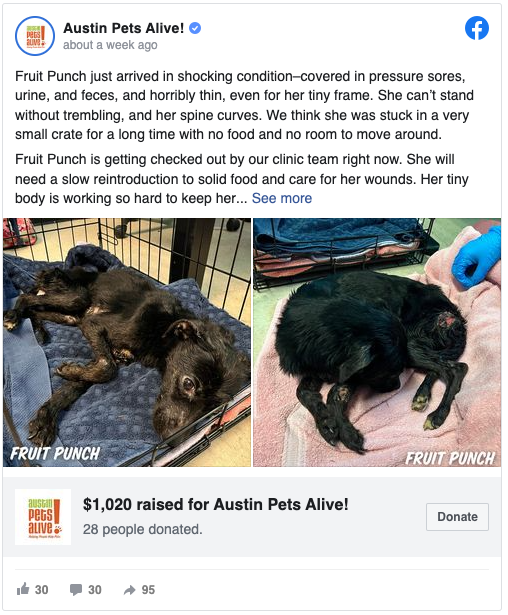The width and height of the screenshot is (508, 615).
Task: Click the about a week ago timestamp
Action: click(x=110, y=45)
